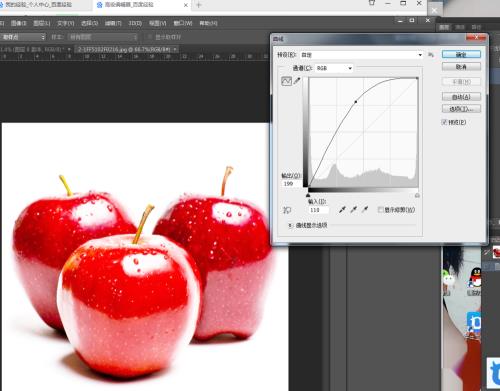
Task: Pick the gray point eyedropper
Action: 354,210
